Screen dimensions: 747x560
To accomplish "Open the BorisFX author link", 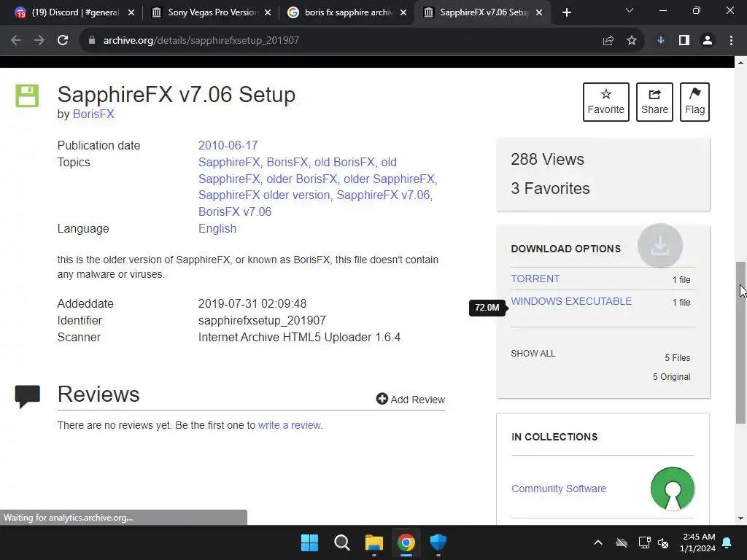I will coord(93,114).
